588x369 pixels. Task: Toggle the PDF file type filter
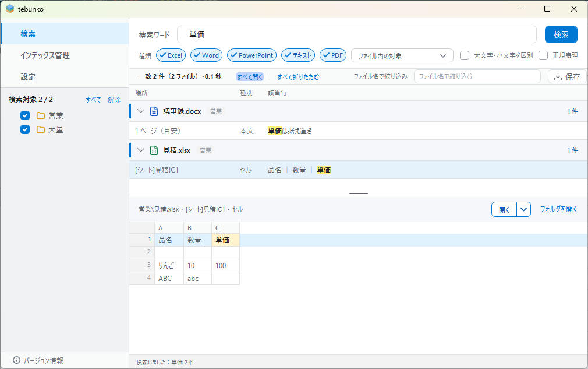pos(333,55)
